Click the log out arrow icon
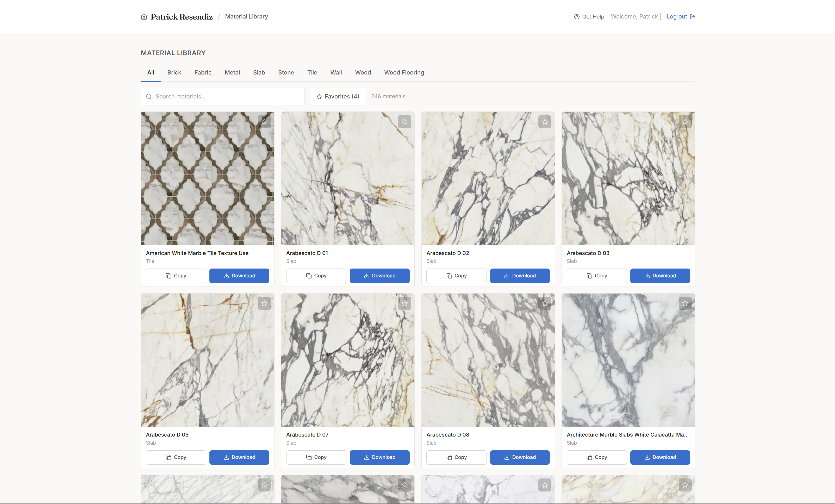The image size is (835, 504). pos(693,16)
